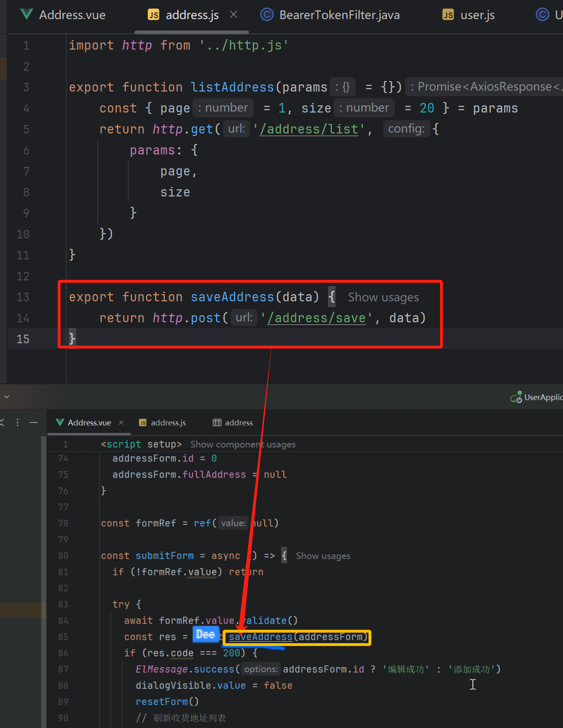Open the UserApplic run configuration selector
The width and height of the screenshot is (563, 728).
tap(537, 397)
